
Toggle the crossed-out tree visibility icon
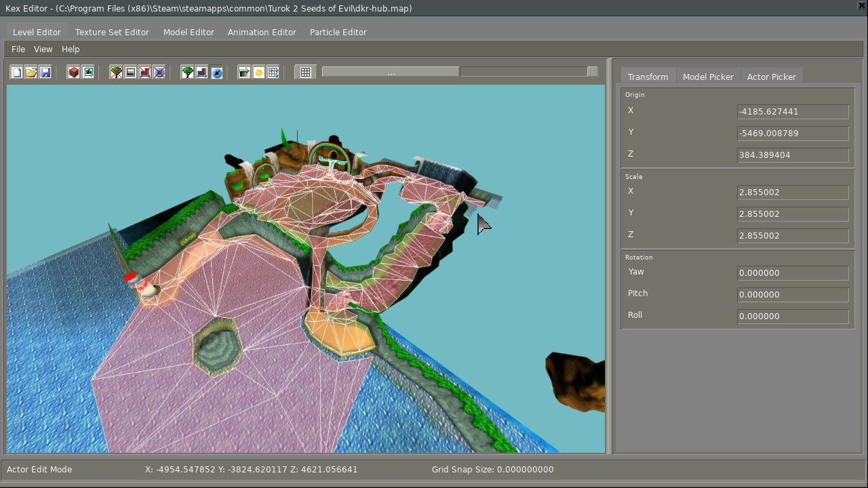click(x=117, y=73)
